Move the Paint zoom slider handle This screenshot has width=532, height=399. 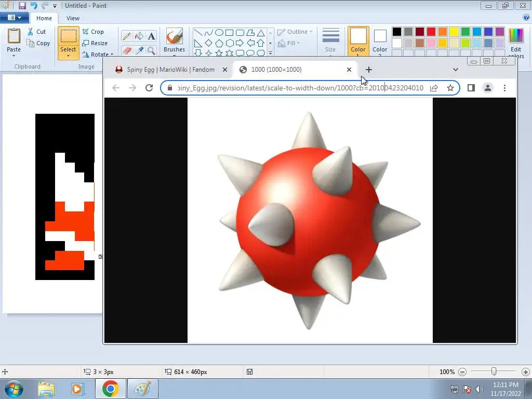click(x=494, y=371)
